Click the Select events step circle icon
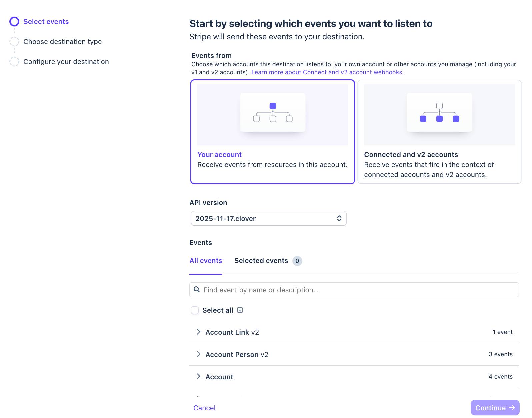Screen dimensions: 532x418 pos(14,22)
